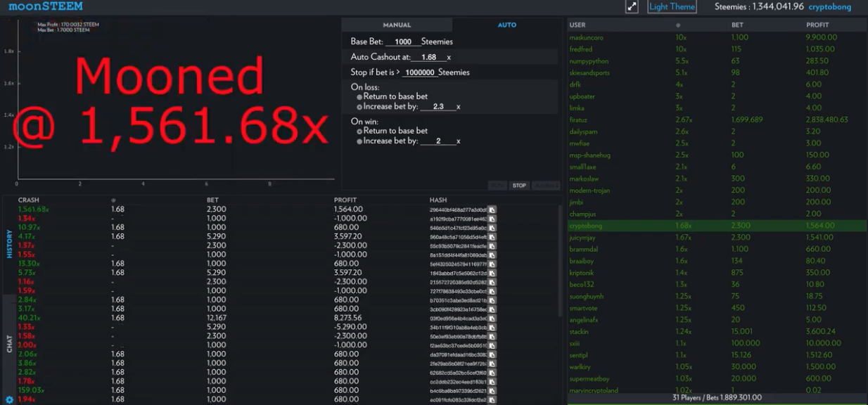
Task: Copy hash of the 40.21x crash row
Action: tap(492, 318)
